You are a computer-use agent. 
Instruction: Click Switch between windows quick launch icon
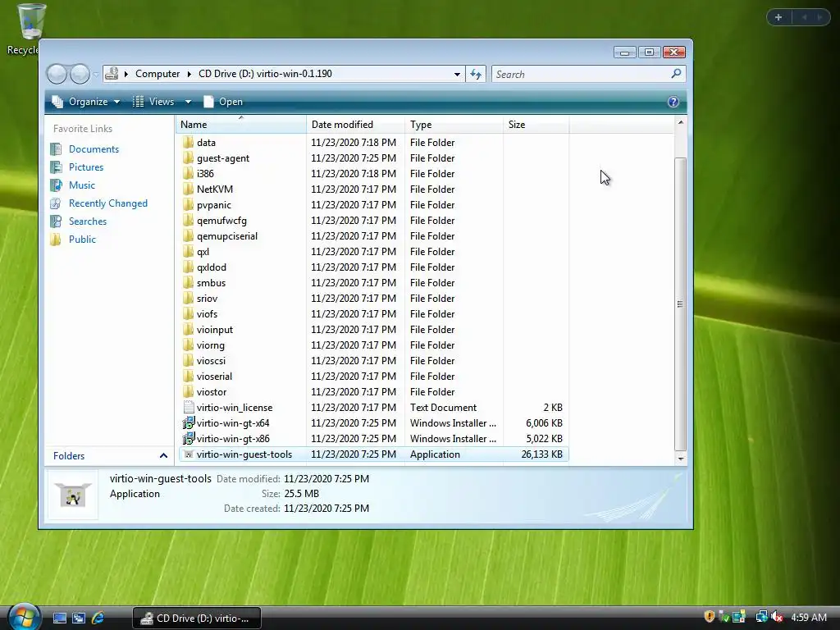[x=79, y=619]
